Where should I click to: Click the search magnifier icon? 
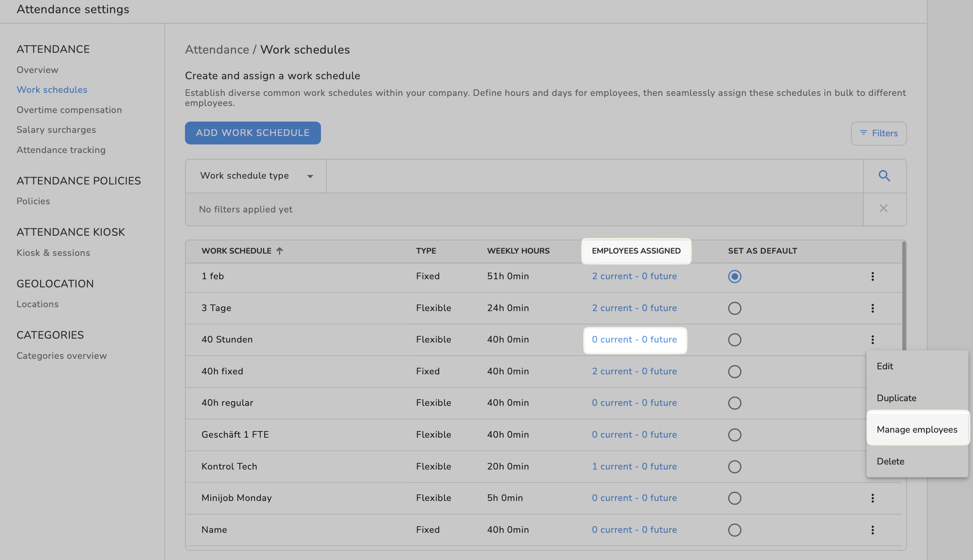click(x=884, y=176)
